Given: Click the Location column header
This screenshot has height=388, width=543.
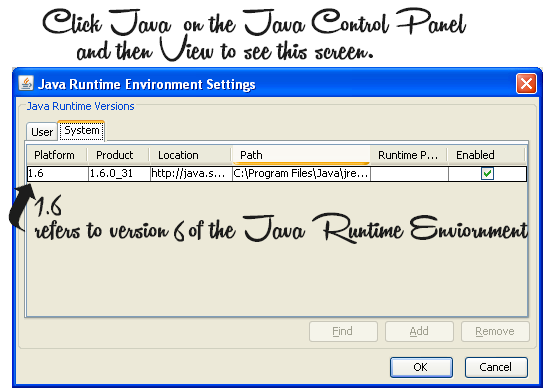Looking at the screenshot, I should [191, 155].
